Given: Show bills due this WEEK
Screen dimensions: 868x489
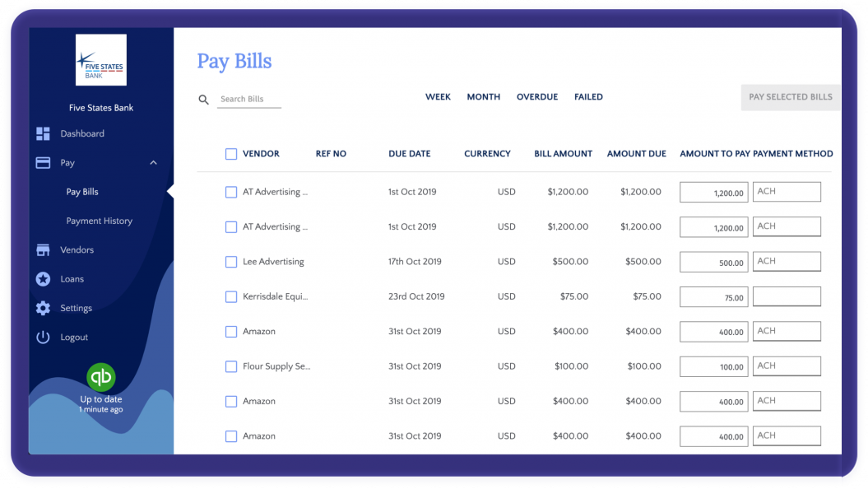Looking at the screenshot, I should coord(438,97).
